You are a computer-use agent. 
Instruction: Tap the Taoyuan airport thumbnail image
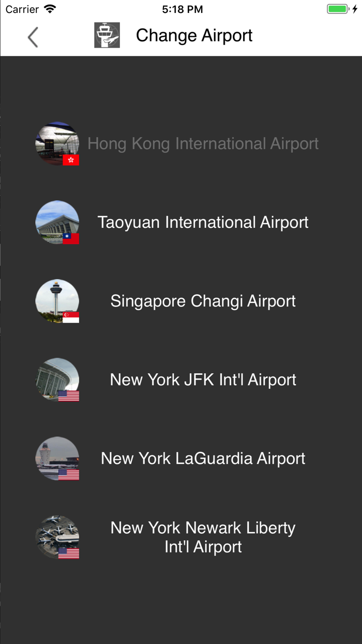point(57,223)
